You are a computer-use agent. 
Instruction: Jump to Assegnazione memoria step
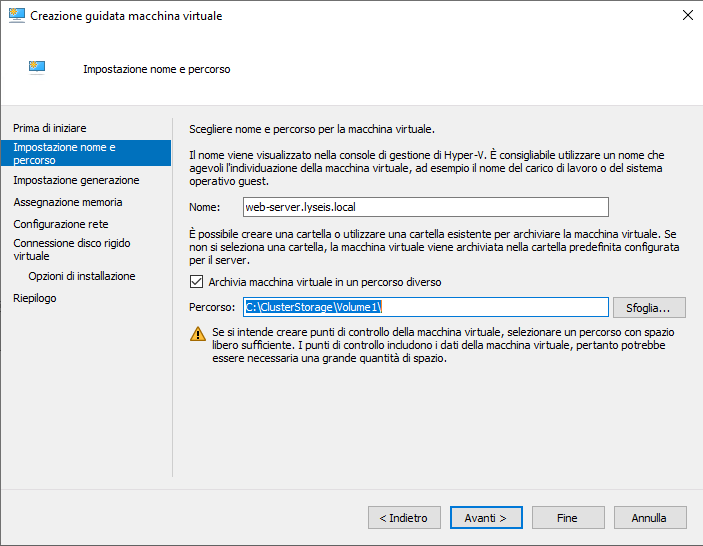(x=68, y=202)
